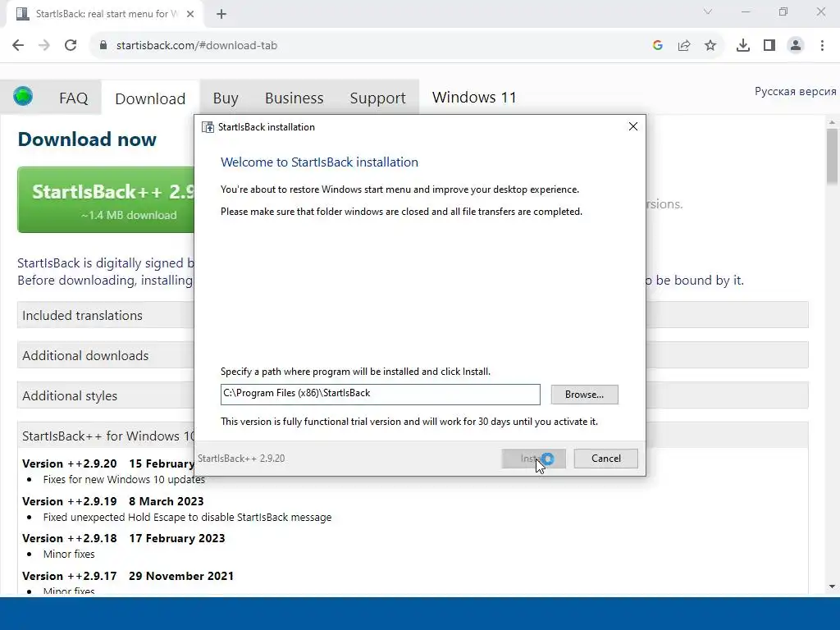Collapse StartIsBack++ for Windows 10 section
The width and height of the screenshot is (840, 630).
(106, 435)
